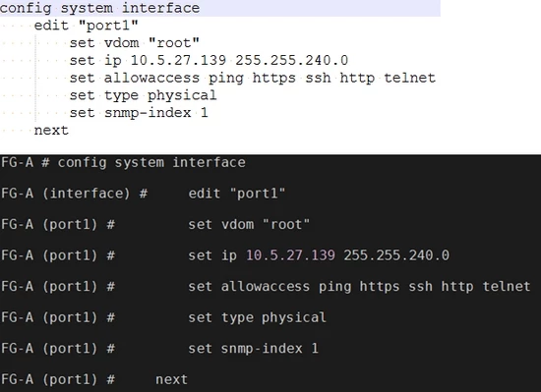Click terminal line 'FG-A # config system interface'
This screenshot has width=541, height=392.
(123, 162)
